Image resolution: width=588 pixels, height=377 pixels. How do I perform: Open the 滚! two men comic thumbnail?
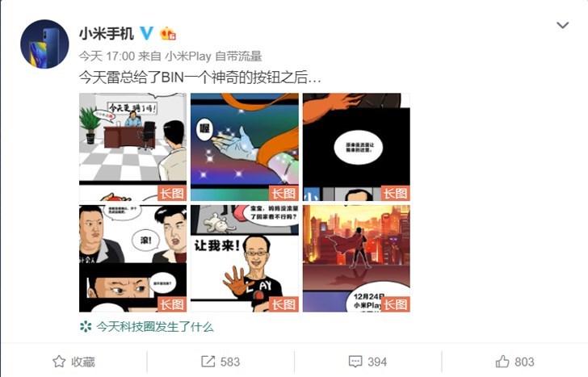[132, 258]
